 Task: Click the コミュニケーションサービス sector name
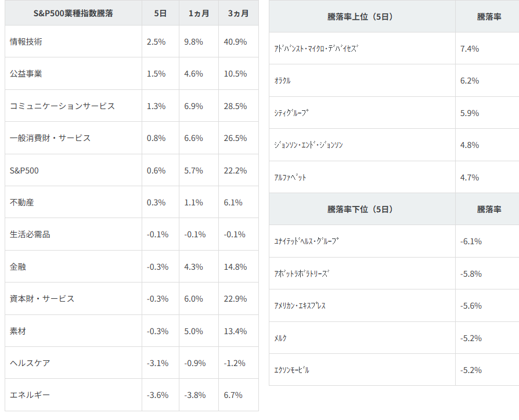tap(62, 106)
